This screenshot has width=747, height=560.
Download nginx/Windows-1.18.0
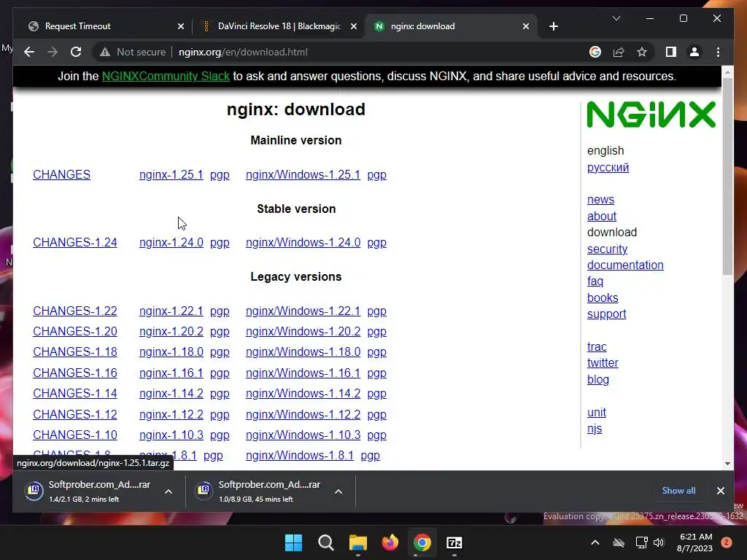pos(303,352)
